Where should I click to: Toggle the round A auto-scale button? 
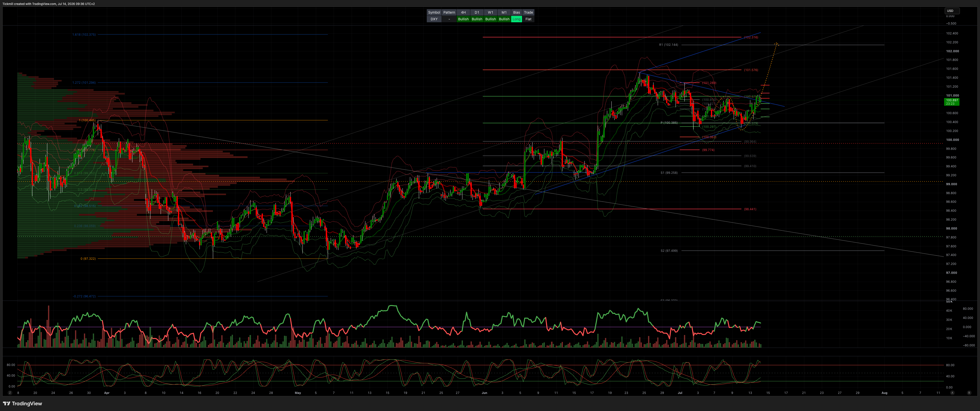[x=952, y=393]
